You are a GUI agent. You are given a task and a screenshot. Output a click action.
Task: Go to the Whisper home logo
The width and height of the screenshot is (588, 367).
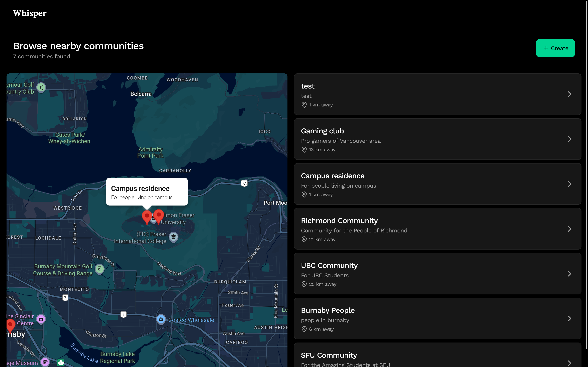30,13
